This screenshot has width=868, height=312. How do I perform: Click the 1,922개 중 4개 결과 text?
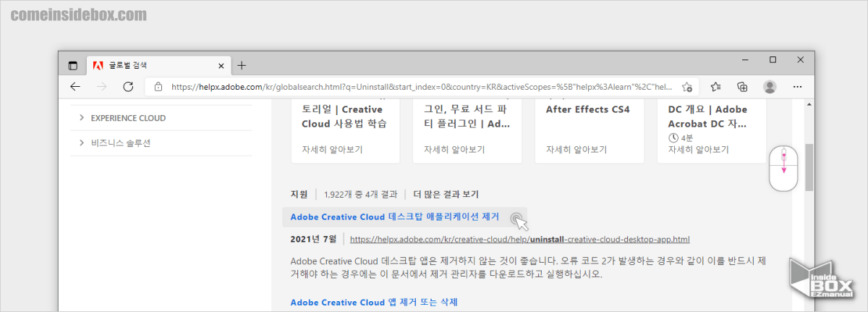pos(361,194)
